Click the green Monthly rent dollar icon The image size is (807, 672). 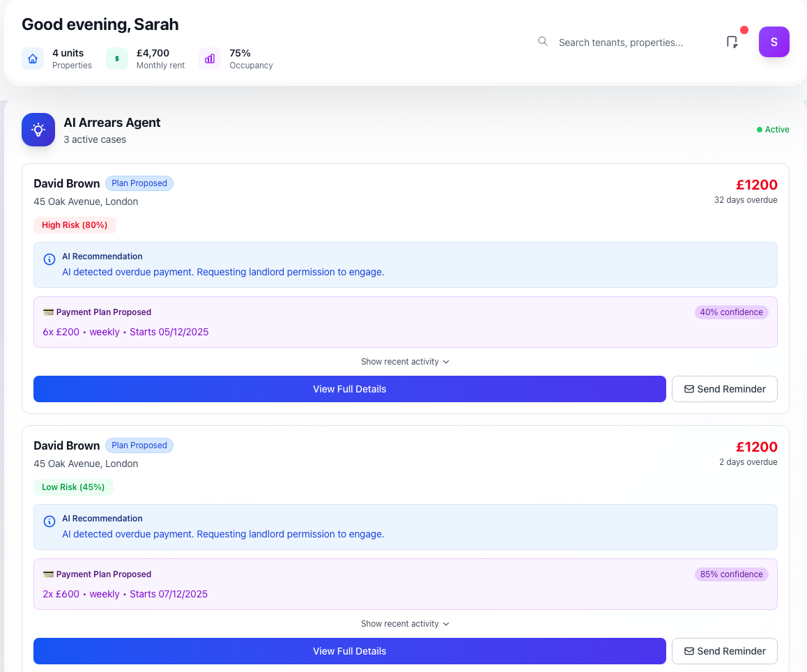click(x=116, y=59)
